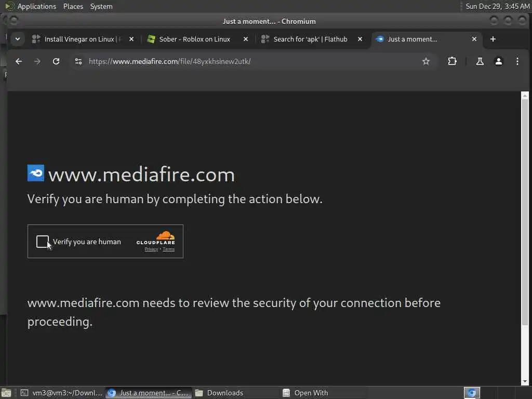Check the Verify you are human checkbox

(43, 242)
